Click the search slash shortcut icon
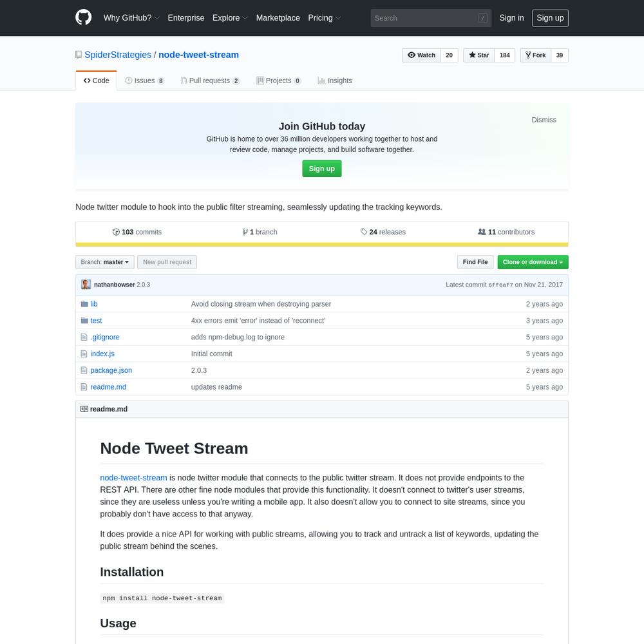Viewport: 644px width, 644px height. pyautogui.click(x=482, y=18)
